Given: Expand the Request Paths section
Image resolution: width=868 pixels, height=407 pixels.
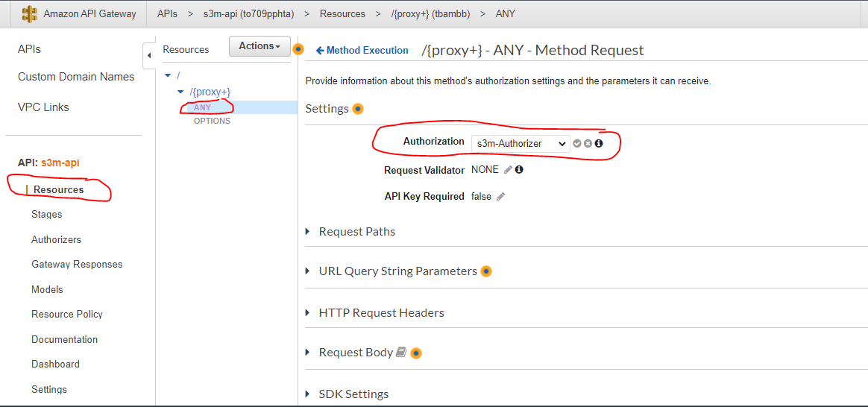Looking at the screenshot, I should (350, 232).
